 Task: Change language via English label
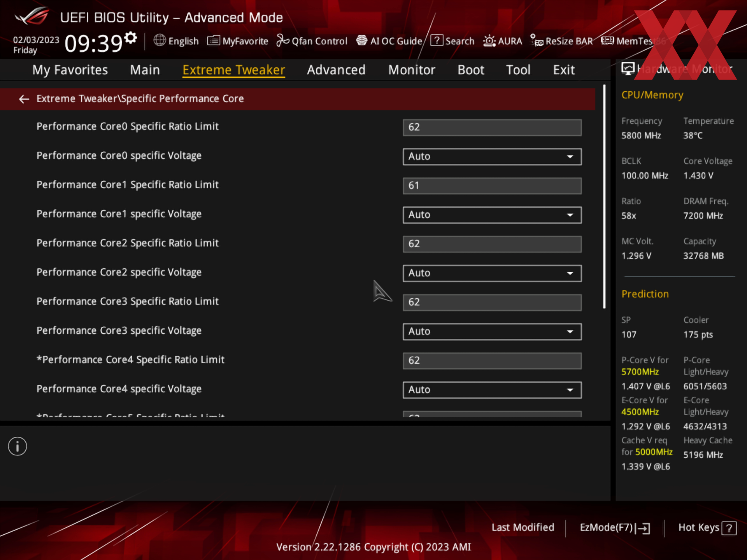(x=183, y=41)
